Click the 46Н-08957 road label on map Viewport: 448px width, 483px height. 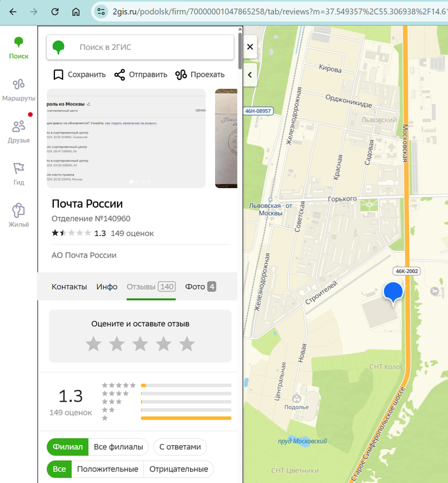coord(258,111)
